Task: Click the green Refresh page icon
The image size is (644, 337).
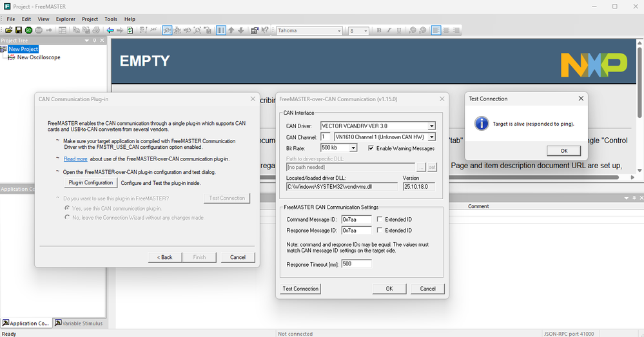Action: [x=130, y=30]
